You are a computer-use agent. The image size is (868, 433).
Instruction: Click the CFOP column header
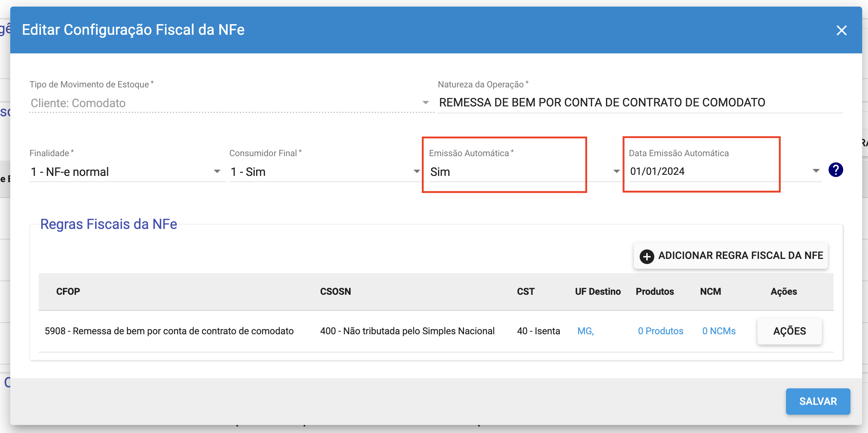[68, 291]
